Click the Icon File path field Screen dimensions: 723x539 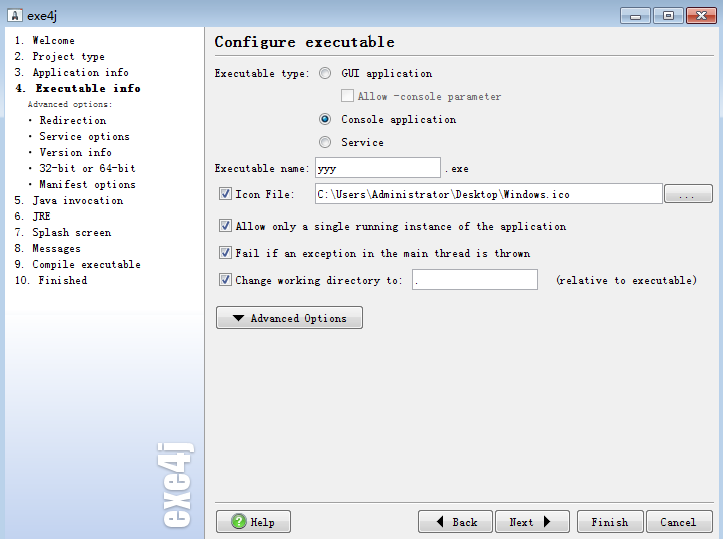[489, 194]
